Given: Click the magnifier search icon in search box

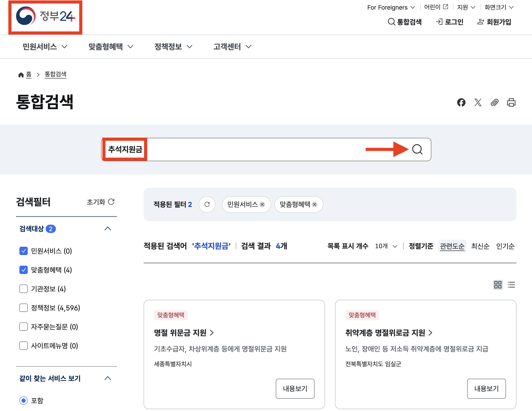Looking at the screenshot, I should pyautogui.click(x=417, y=149).
